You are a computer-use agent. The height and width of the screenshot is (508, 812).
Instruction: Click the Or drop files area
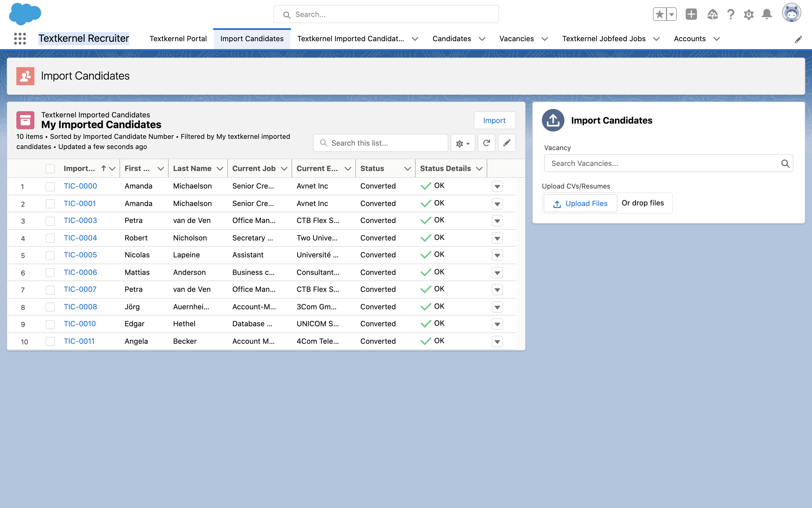[643, 203]
